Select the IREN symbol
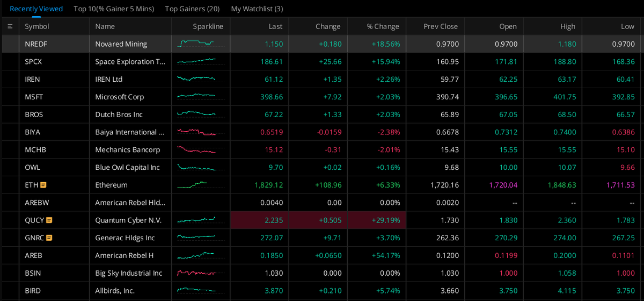The image size is (644, 301). tap(32, 79)
